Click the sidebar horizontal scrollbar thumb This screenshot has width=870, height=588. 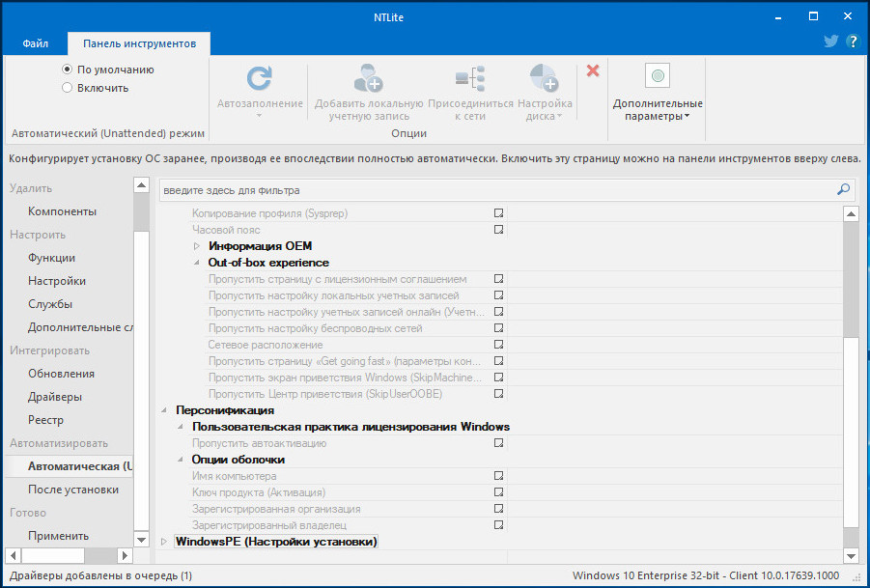tap(53, 555)
